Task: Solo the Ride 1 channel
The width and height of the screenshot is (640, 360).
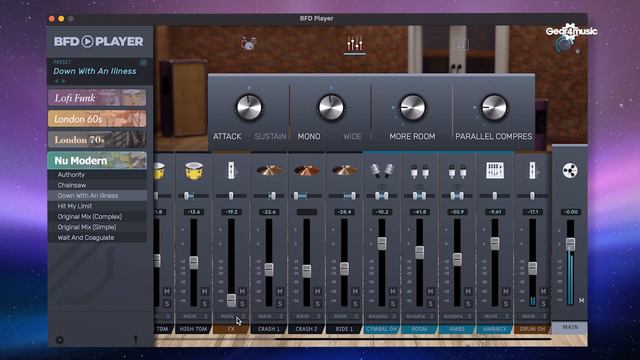Action: (355, 303)
